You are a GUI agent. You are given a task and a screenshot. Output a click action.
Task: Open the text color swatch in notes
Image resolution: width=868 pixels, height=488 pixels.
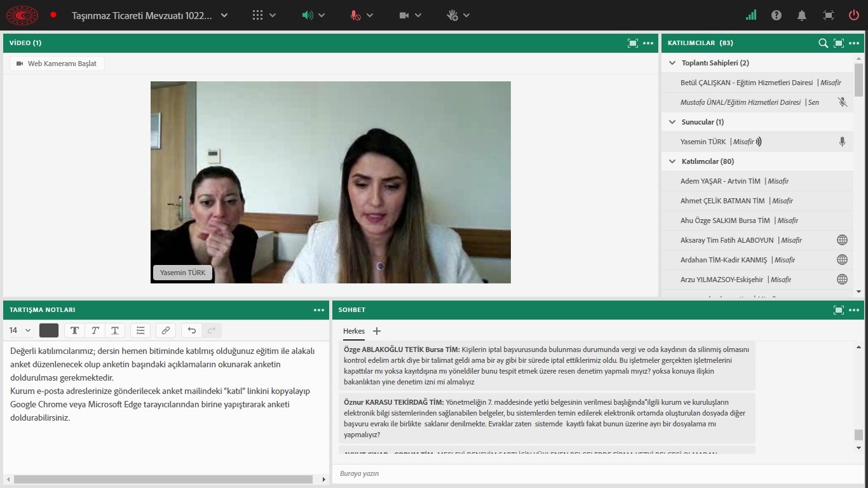pyautogui.click(x=49, y=330)
